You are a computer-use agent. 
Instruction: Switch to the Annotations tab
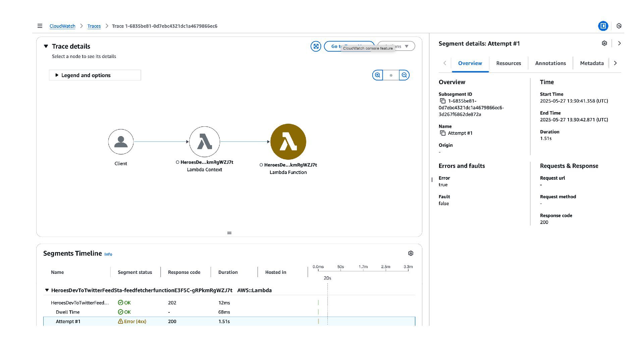pyautogui.click(x=550, y=63)
